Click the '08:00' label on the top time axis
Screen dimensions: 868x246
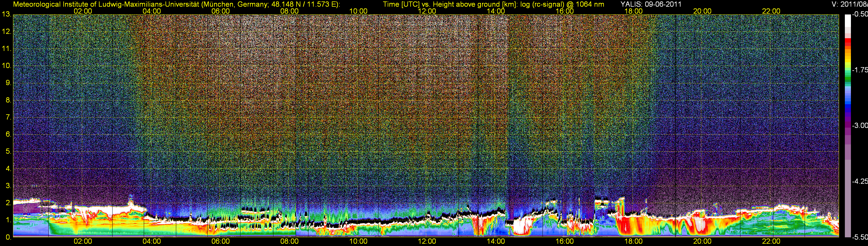tap(289, 11)
